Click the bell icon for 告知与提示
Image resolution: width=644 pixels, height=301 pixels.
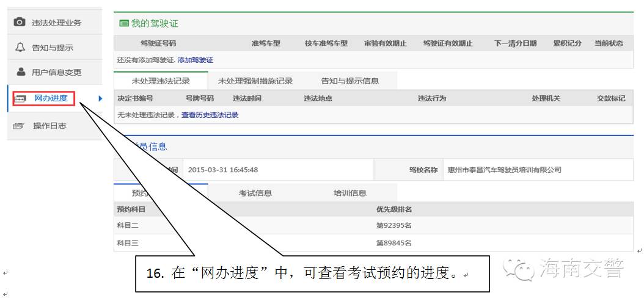click(20, 47)
